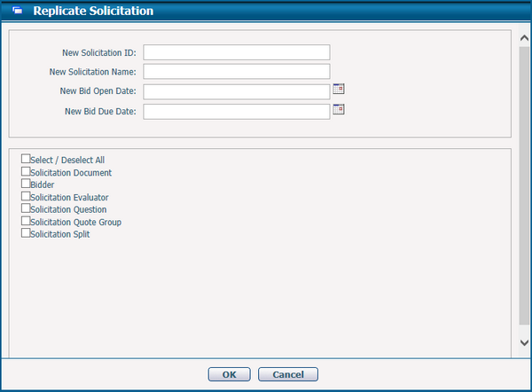Click the Replicate Solicitation title bar text
Viewport: 532px width, 392px height.
click(x=93, y=12)
